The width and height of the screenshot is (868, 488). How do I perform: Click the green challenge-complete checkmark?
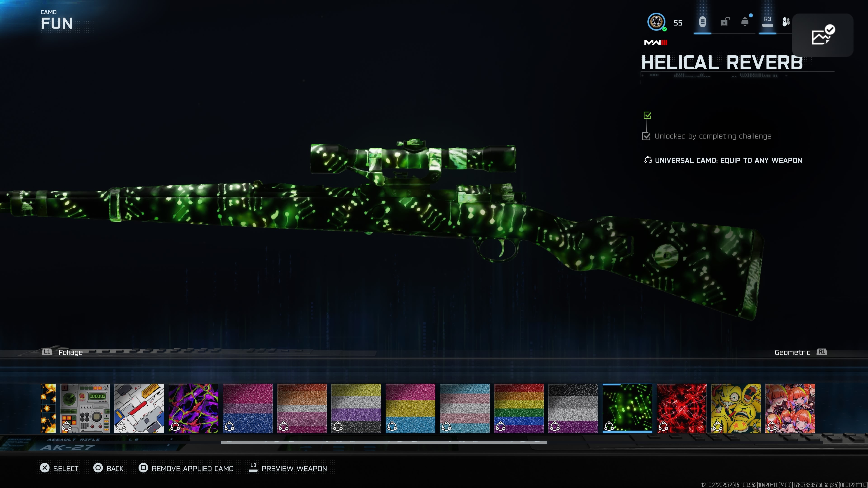point(647,115)
